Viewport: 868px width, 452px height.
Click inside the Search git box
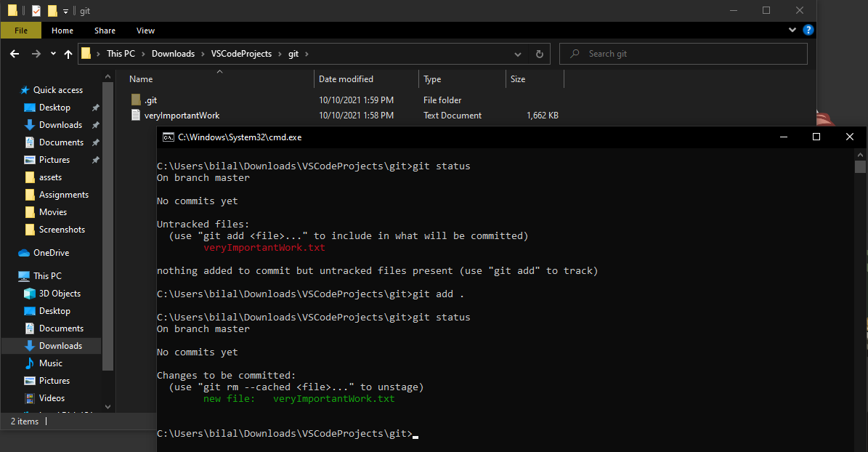click(683, 53)
